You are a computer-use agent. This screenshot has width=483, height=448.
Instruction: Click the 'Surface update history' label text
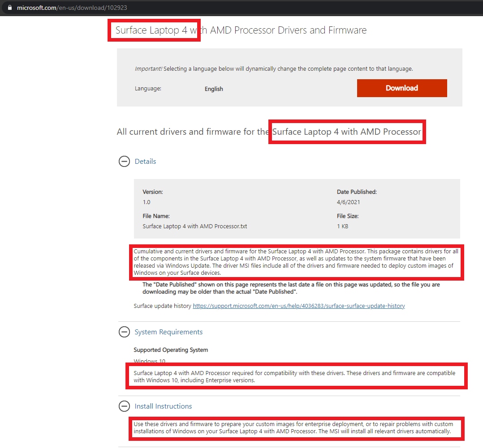[x=162, y=306]
